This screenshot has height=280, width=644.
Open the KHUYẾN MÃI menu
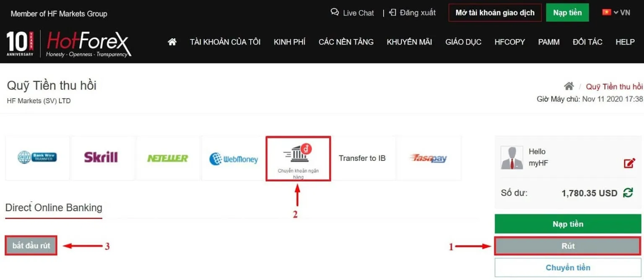(409, 42)
